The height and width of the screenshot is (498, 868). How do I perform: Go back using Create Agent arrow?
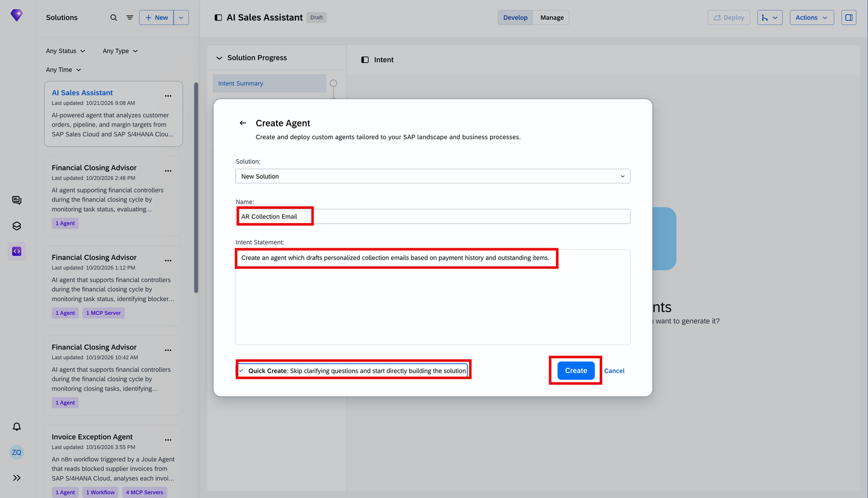(x=243, y=123)
